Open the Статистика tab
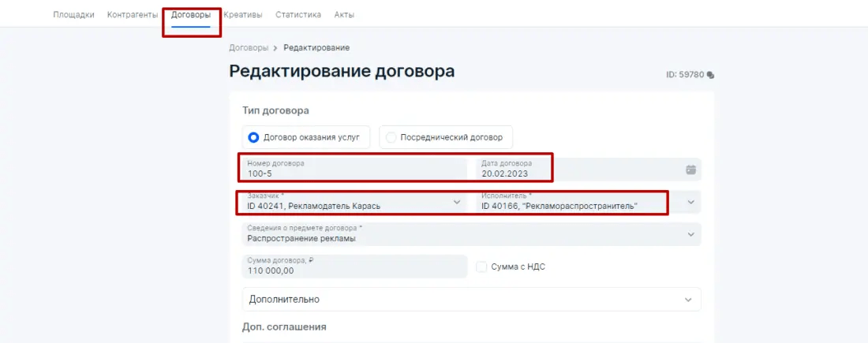This screenshot has width=868, height=343. pos(298,15)
